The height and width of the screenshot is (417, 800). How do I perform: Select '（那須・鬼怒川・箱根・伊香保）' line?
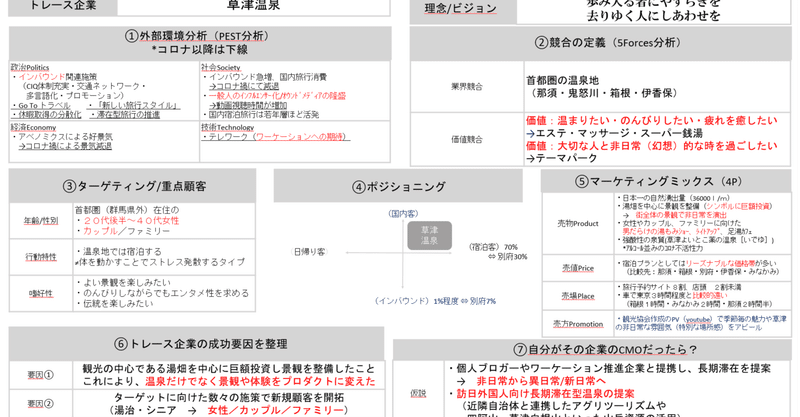point(604,93)
